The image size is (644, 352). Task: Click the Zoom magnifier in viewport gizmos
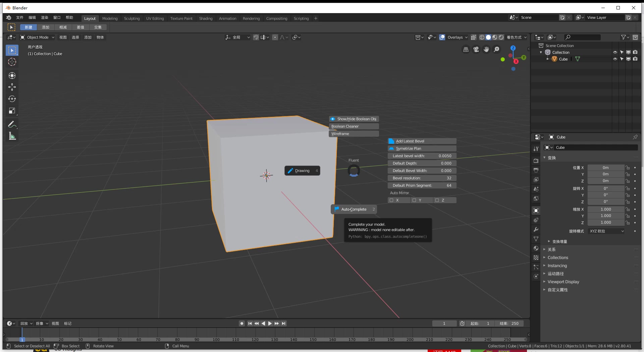click(x=497, y=49)
